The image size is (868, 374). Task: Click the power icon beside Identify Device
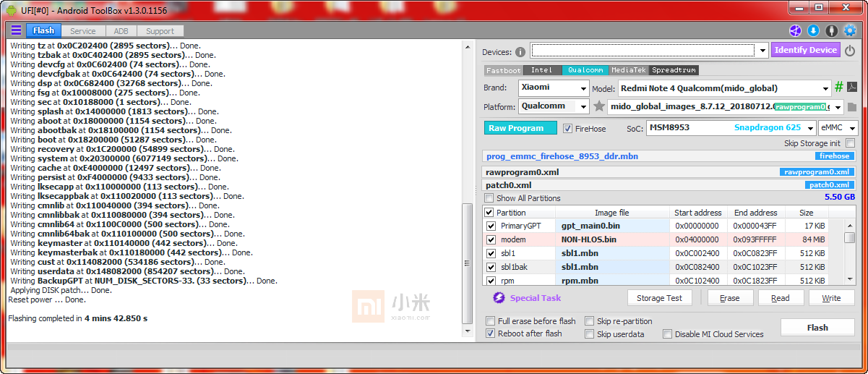tap(850, 51)
